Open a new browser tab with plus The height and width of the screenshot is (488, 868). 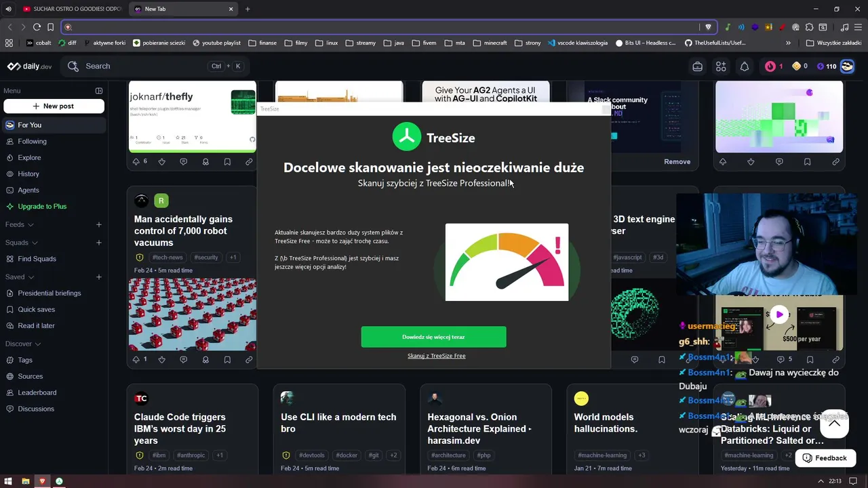(x=248, y=9)
